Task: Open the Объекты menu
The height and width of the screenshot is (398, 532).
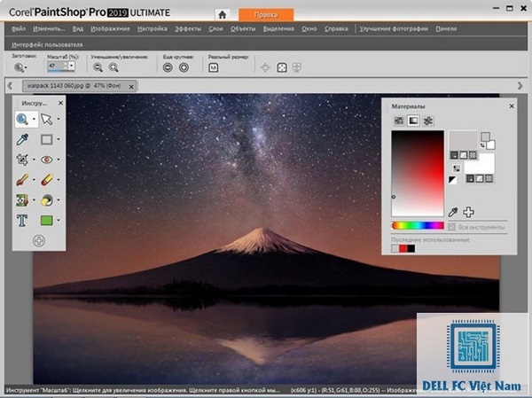Action: (243, 29)
